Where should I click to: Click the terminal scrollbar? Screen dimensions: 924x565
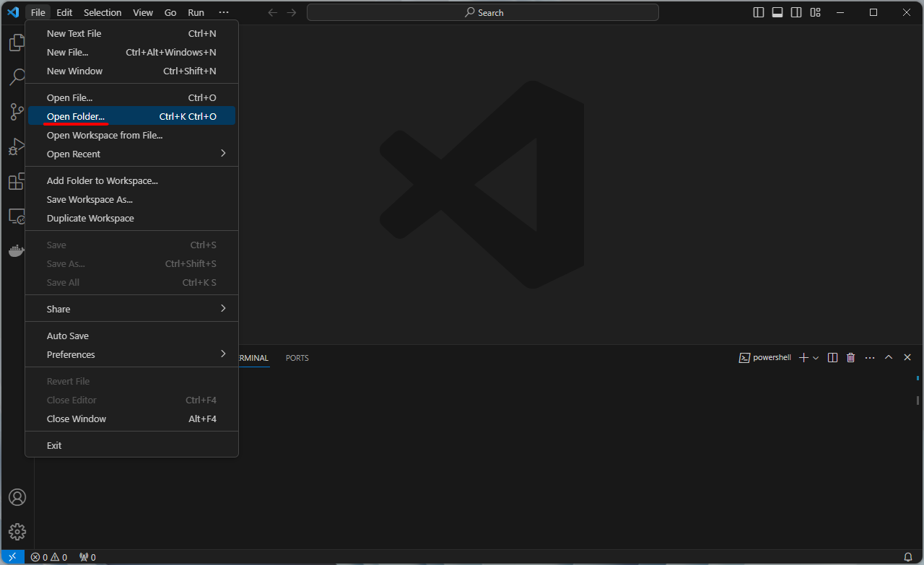tap(918, 400)
